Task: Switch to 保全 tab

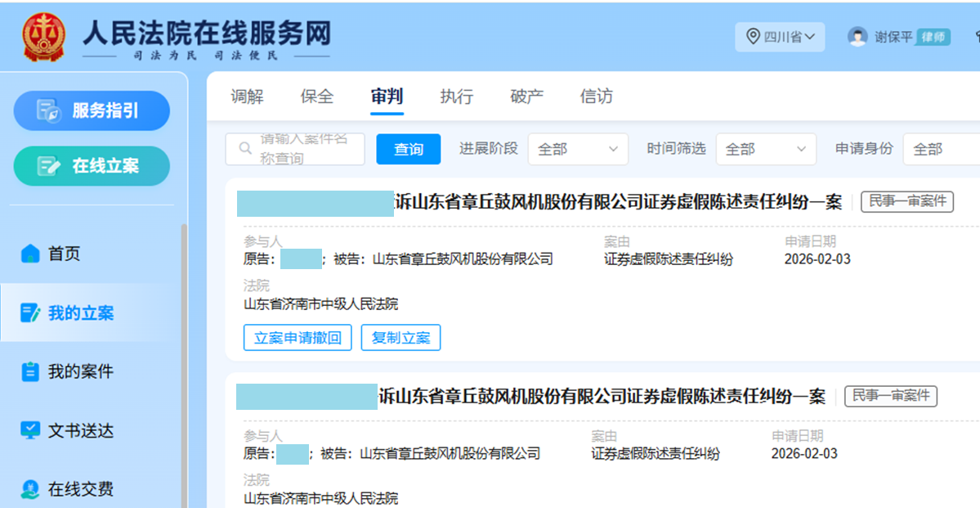Action: pos(317,97)
